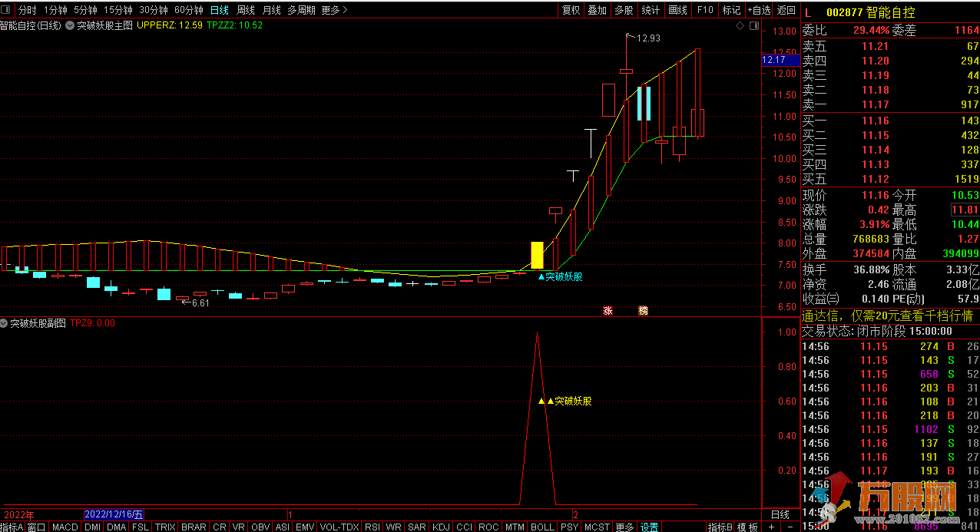Viewport: 980px width, 532px height.
Task: Click the 返回 button
Action: (x=786, y=10)
